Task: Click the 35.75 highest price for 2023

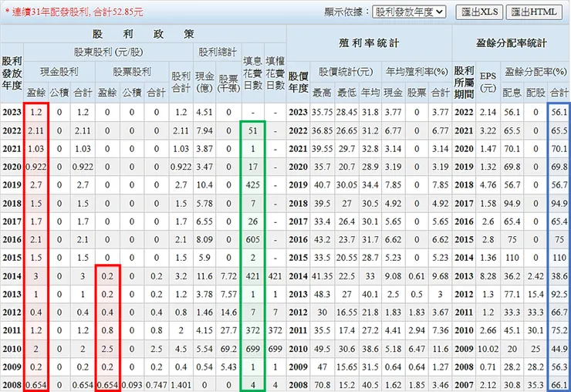Action: pos(323,112)
